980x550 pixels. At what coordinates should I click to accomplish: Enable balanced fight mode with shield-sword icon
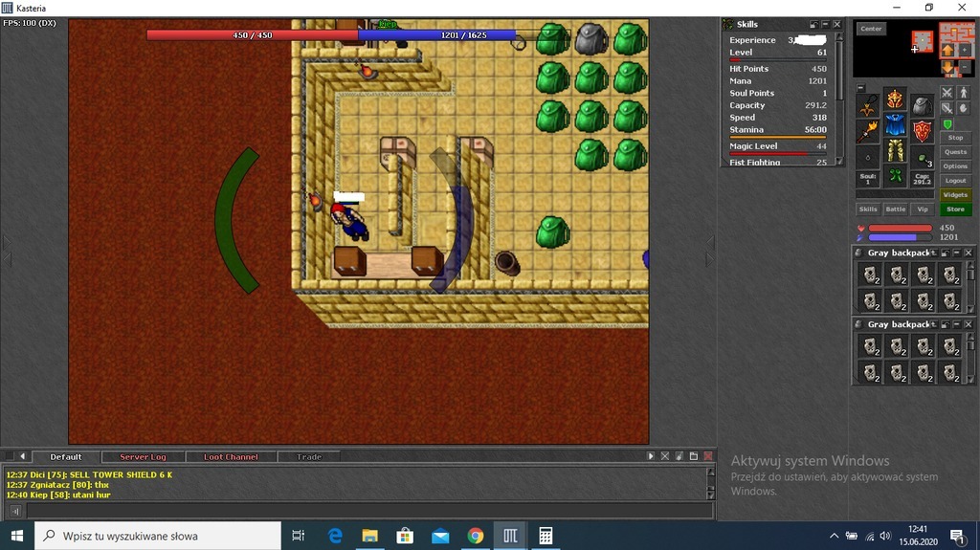(947, 109)
